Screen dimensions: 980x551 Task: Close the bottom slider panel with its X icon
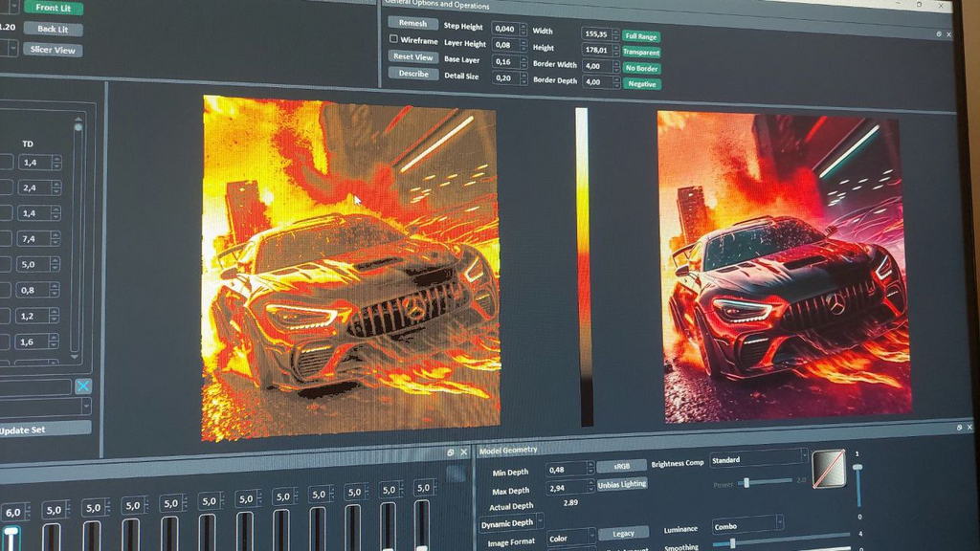[x=464, y=452]
